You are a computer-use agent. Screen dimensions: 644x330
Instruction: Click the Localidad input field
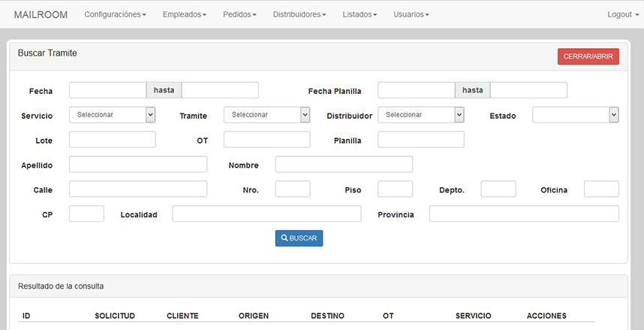266,214
